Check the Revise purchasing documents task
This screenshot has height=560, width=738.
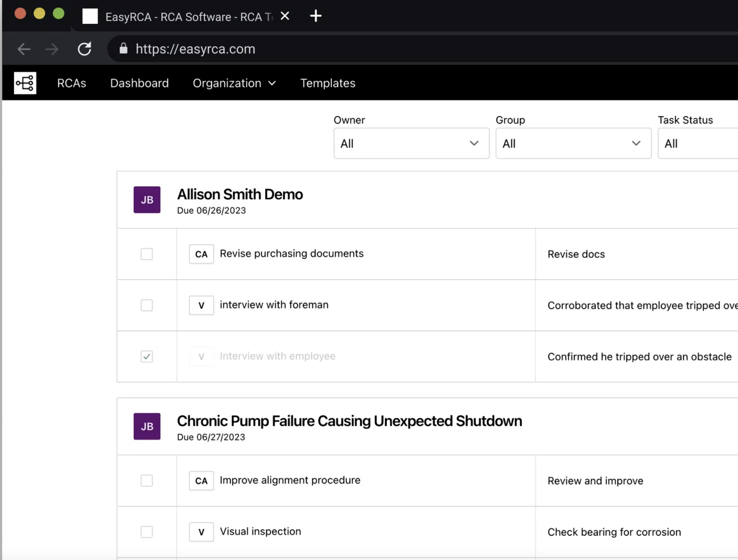(147, 254)
